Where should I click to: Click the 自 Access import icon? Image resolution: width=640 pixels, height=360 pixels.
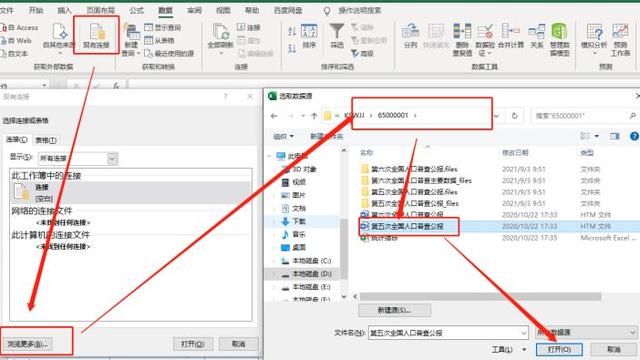[20, 28]
